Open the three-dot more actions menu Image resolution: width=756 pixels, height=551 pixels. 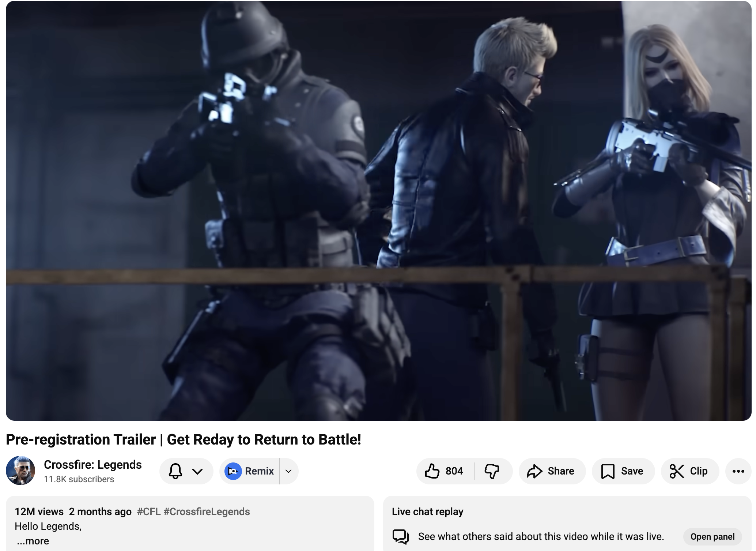pos(738,471)
